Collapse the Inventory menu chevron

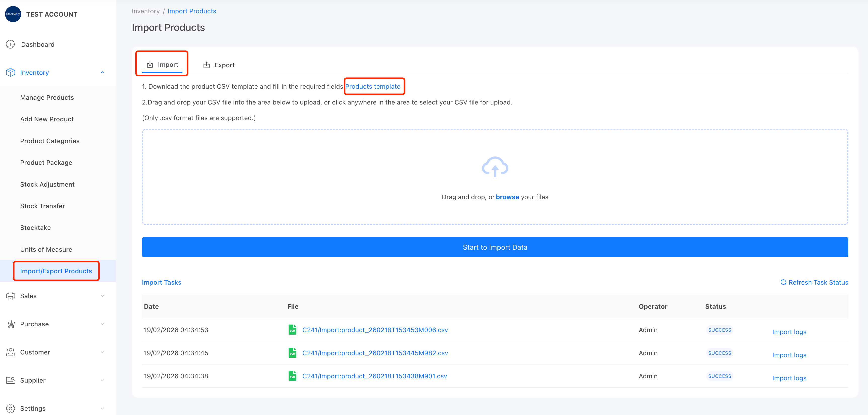[x=102, y=72]
